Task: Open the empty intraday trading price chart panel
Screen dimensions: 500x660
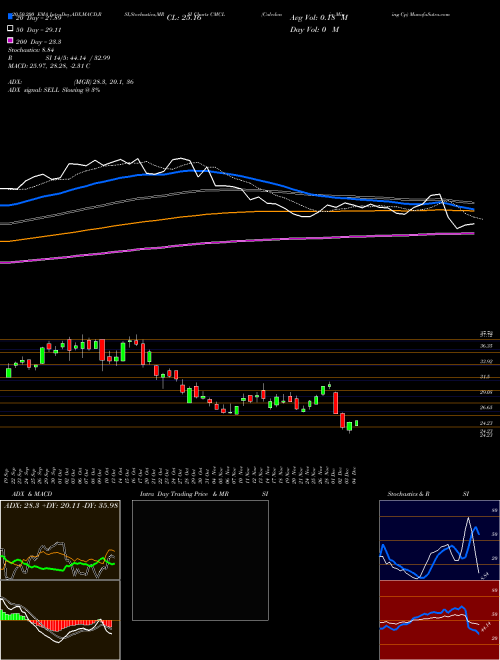Action: [x=200, y=560]
